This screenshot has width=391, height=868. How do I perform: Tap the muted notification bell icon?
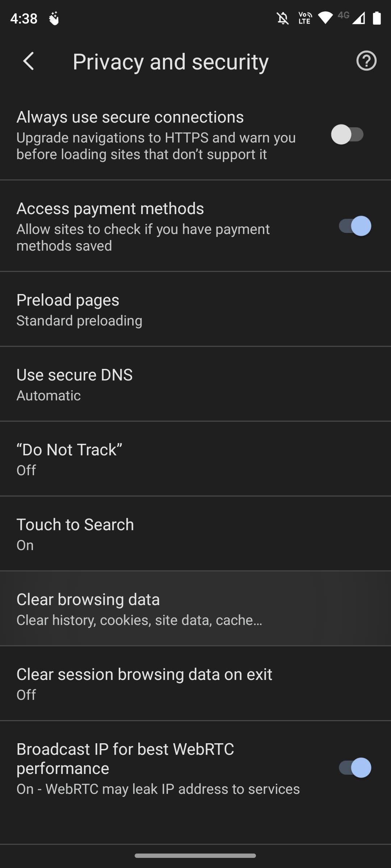[283, 18]
